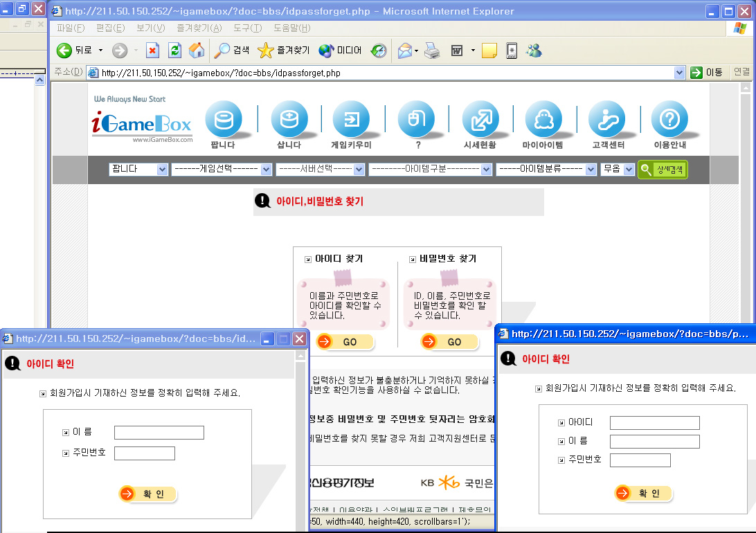Click the 삽니다 (buy) navigation icon
This screenshot has width=756, height=533.
289,120
